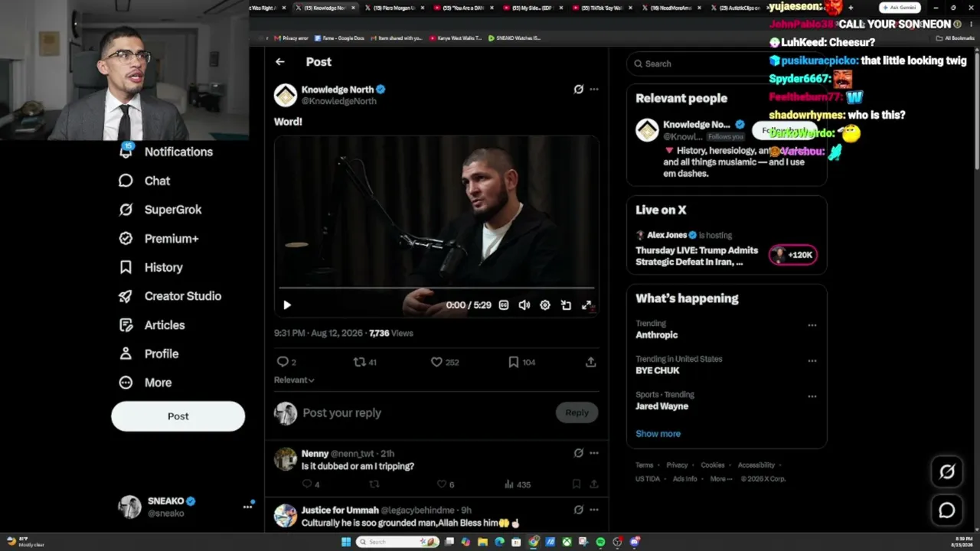Repost Nenny's comment
Viewport: 980px width, 551px height.
pos(374,484)
